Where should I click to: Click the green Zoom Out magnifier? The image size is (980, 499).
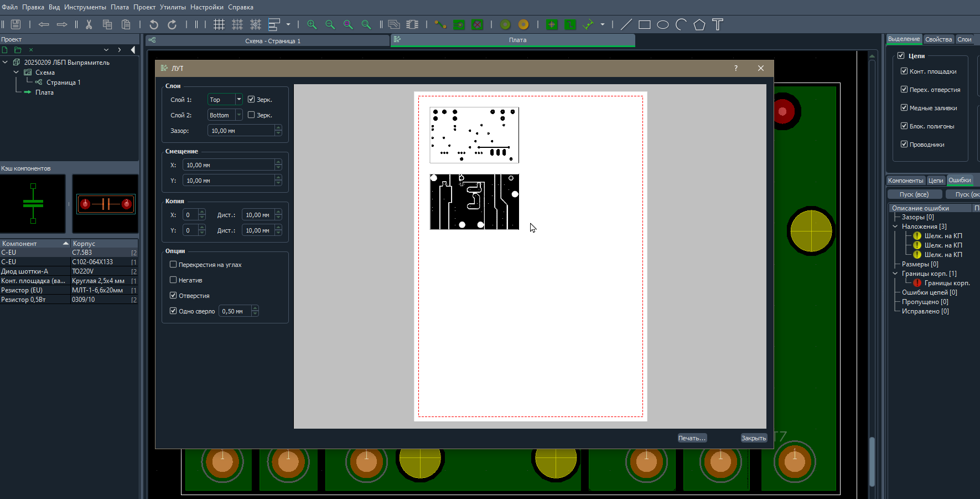pos(330,24)
